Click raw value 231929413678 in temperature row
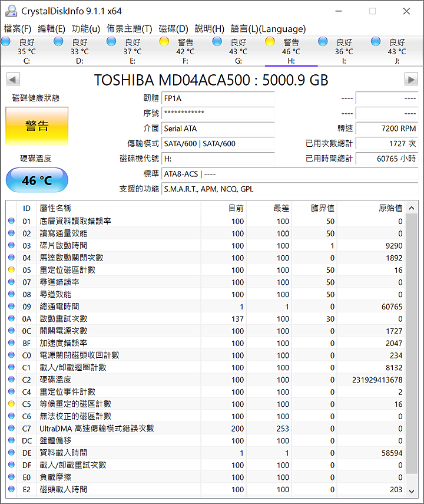Screen dimensions: 424x504 coord(377,380)
